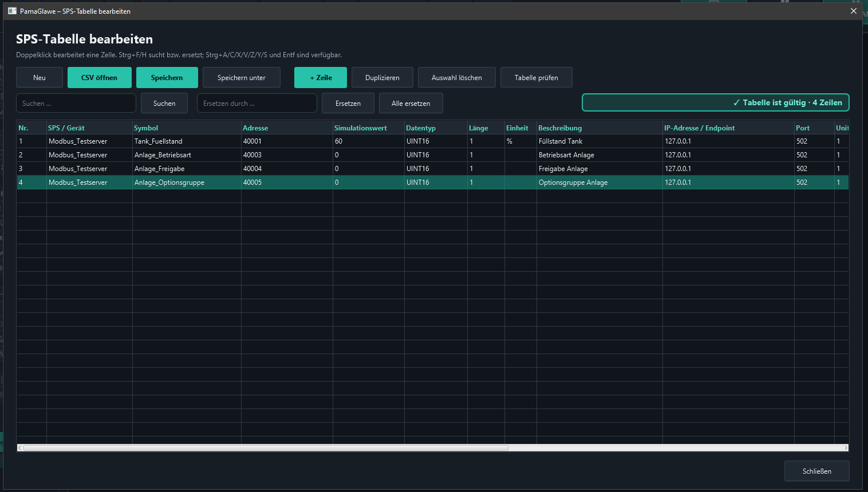Click the Ersetzen button
868x492 pixels.
(348, 104)
